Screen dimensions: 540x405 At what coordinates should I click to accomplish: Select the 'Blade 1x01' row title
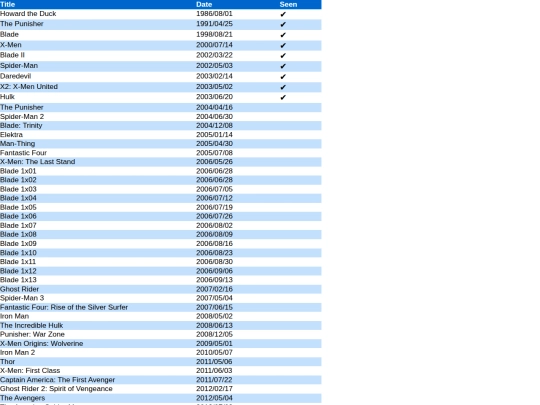[x=18, y=171]
